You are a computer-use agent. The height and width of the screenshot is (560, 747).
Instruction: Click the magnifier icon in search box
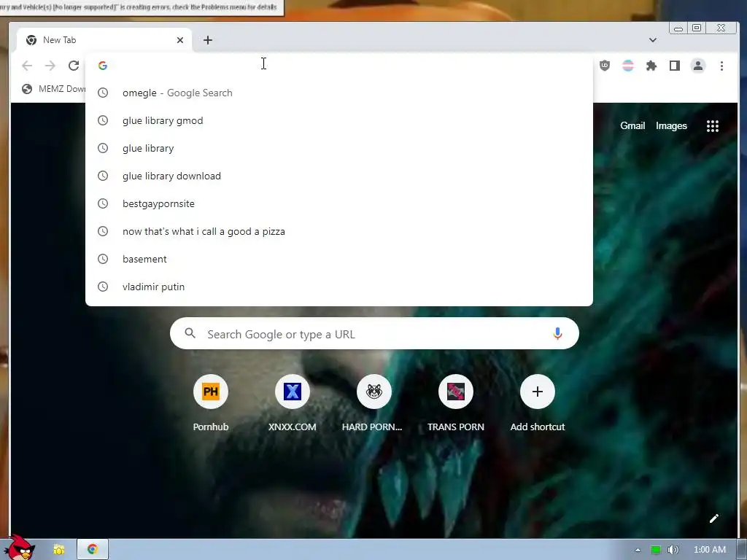pos(190,333)
